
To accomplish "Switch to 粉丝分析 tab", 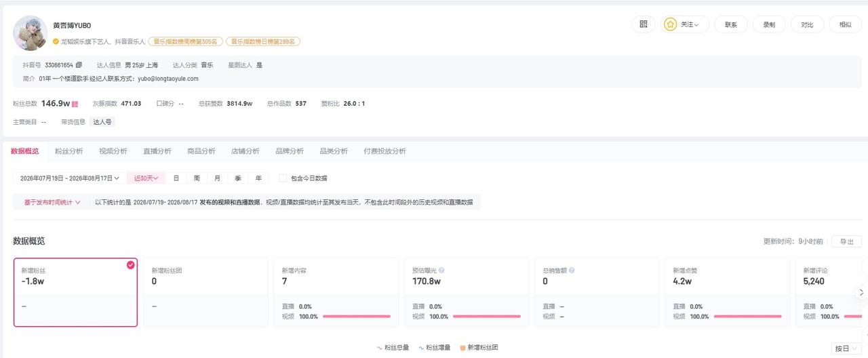I will [69, 151].
